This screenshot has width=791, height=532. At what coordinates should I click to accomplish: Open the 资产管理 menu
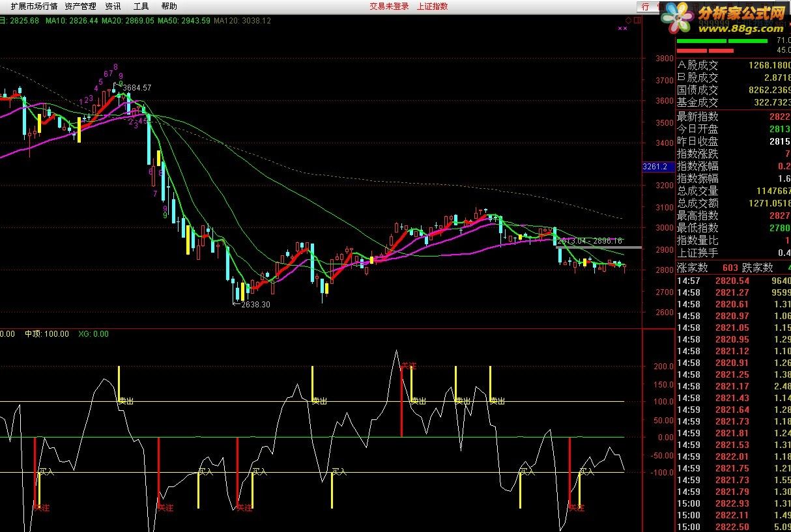(80, 7)
